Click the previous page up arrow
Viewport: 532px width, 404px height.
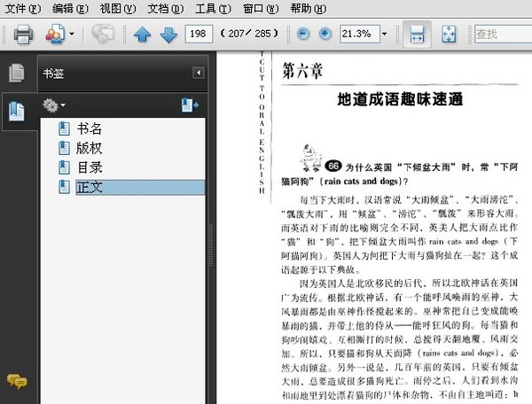142,35
